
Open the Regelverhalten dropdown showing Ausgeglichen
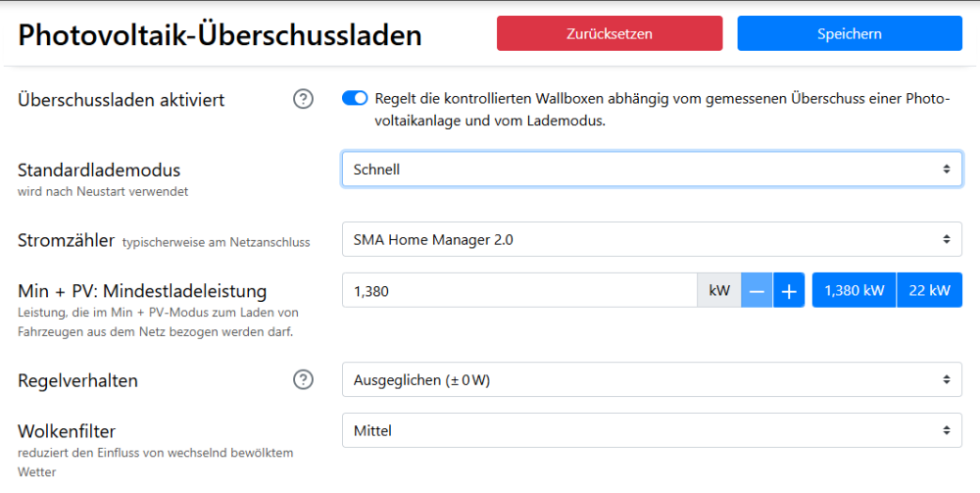tap(652, 380)
